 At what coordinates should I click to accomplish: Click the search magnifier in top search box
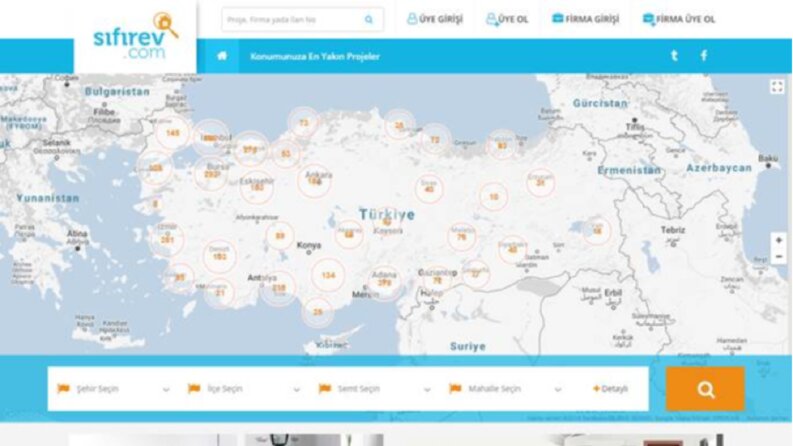point(369,20)
